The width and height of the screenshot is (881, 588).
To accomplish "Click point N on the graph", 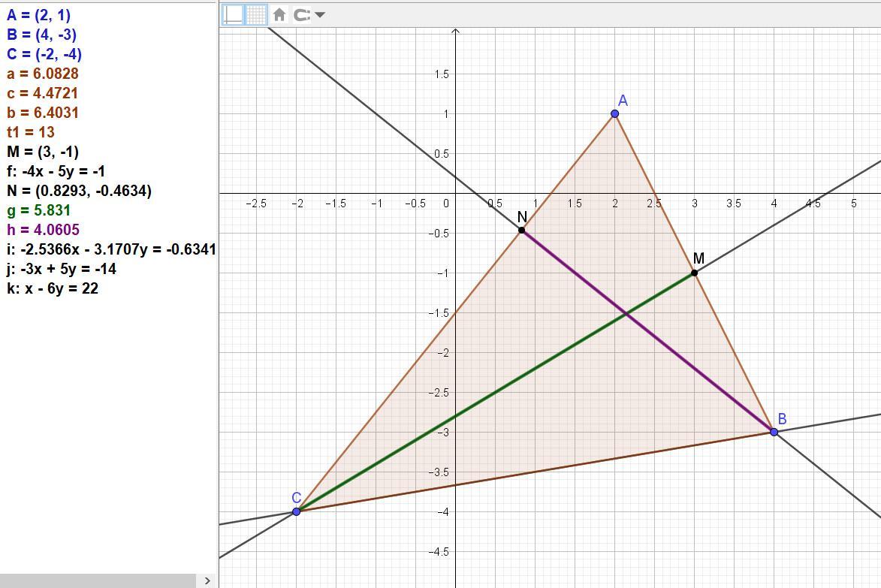I will click(x=521, y=230).
